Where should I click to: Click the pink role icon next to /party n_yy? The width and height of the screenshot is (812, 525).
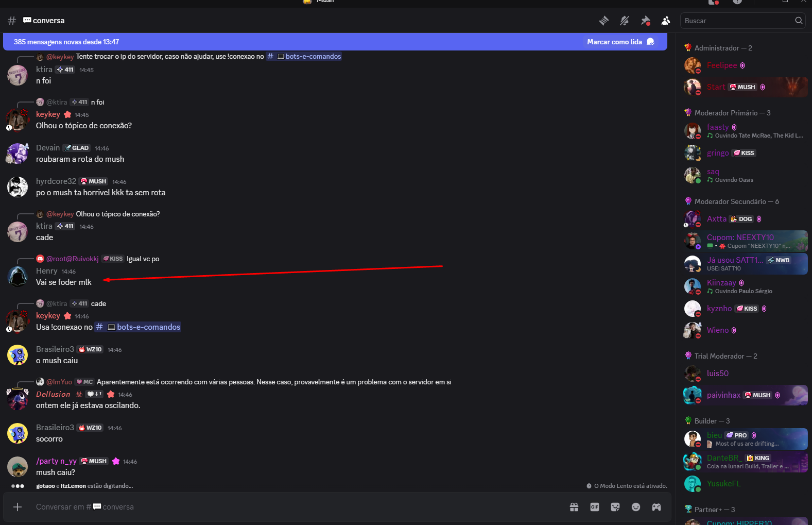click(116, 461)
